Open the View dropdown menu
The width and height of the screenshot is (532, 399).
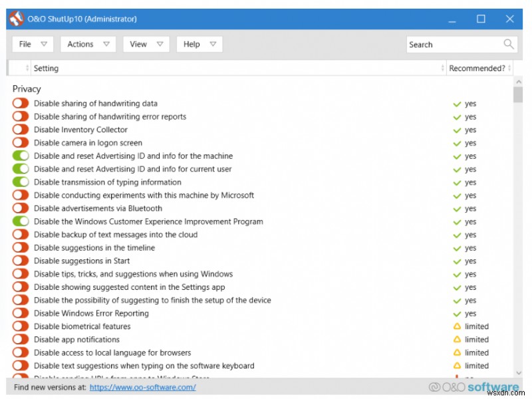(x=146, y=45)
